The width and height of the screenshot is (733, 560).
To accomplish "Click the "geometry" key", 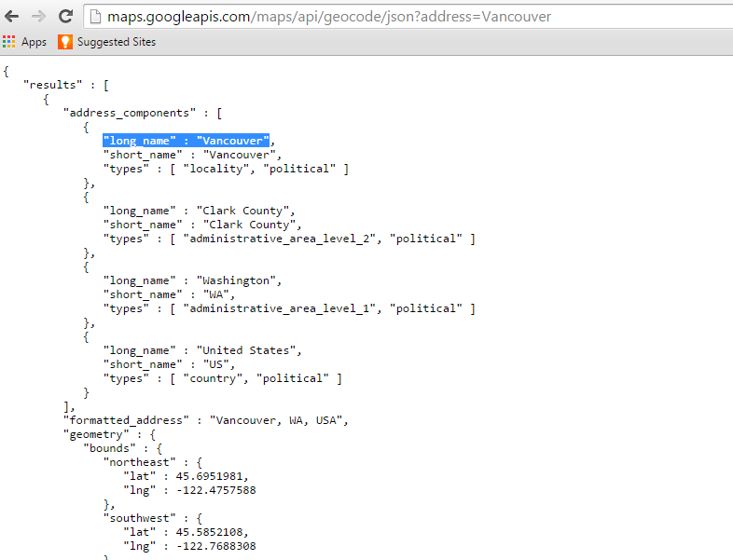I will (96, 435).
